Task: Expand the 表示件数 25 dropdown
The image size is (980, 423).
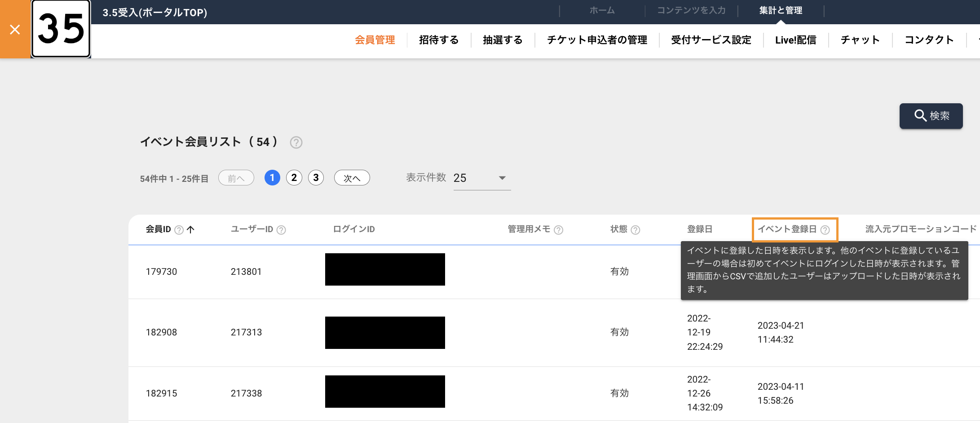Action: tap(482, 178)
